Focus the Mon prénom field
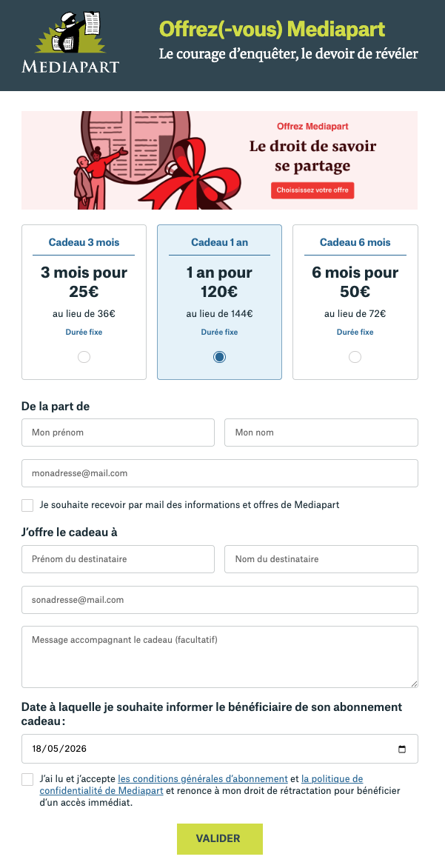This screenshot has height=868, width=445. click(118, 433)
